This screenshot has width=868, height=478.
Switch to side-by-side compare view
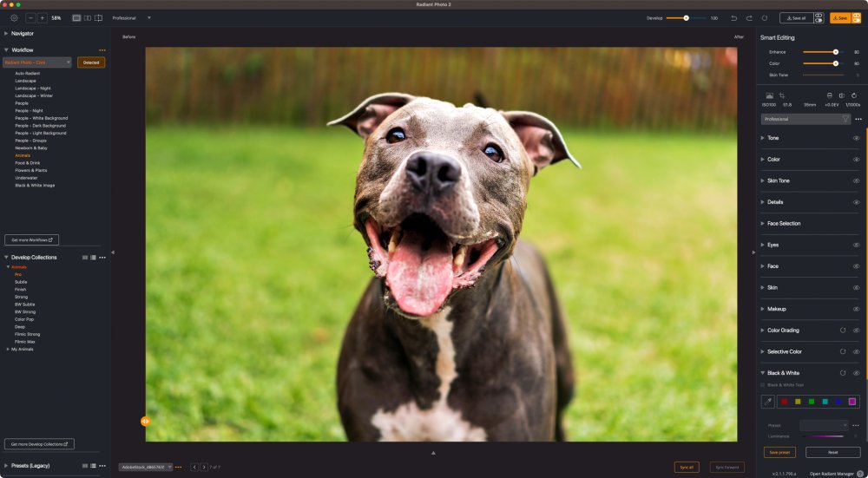pos(88,17)
